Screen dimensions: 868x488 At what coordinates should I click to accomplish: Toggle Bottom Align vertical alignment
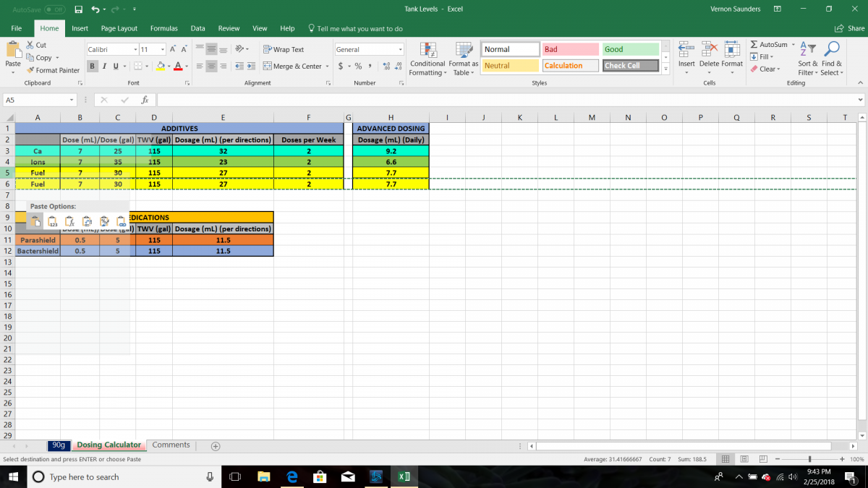224,49
